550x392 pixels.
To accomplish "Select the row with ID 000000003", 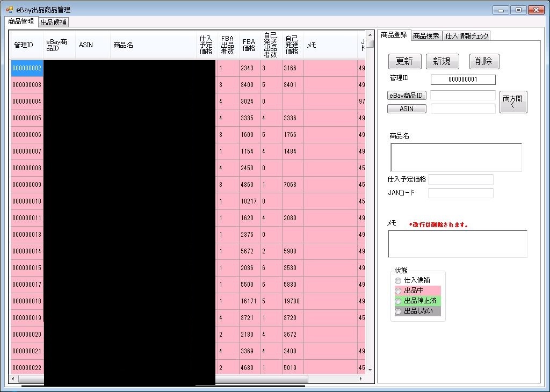I will (188, 85).
